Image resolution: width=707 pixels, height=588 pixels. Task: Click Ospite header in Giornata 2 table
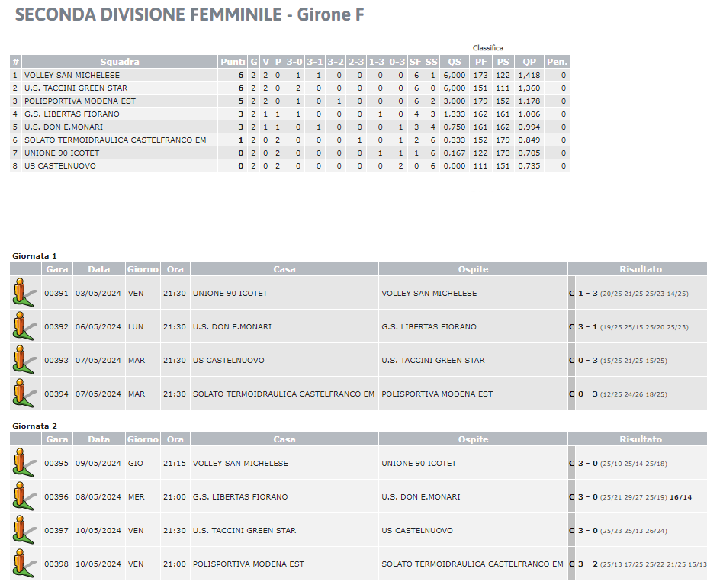point(473,439)
